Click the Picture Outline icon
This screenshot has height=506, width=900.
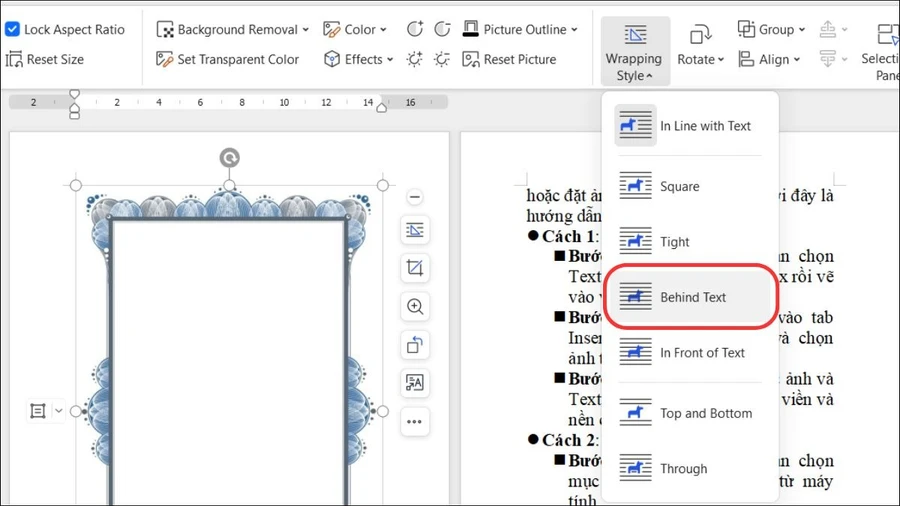[471, 29]
